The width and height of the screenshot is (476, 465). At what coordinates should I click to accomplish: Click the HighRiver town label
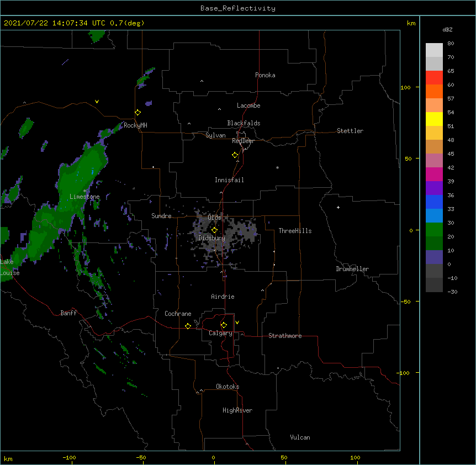coord(237,410)
